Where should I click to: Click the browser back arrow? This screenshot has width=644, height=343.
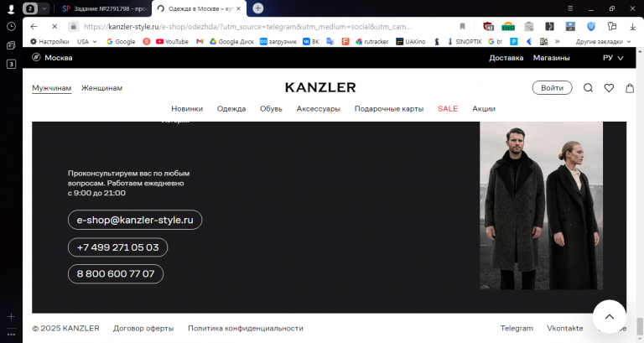point(34,26)
